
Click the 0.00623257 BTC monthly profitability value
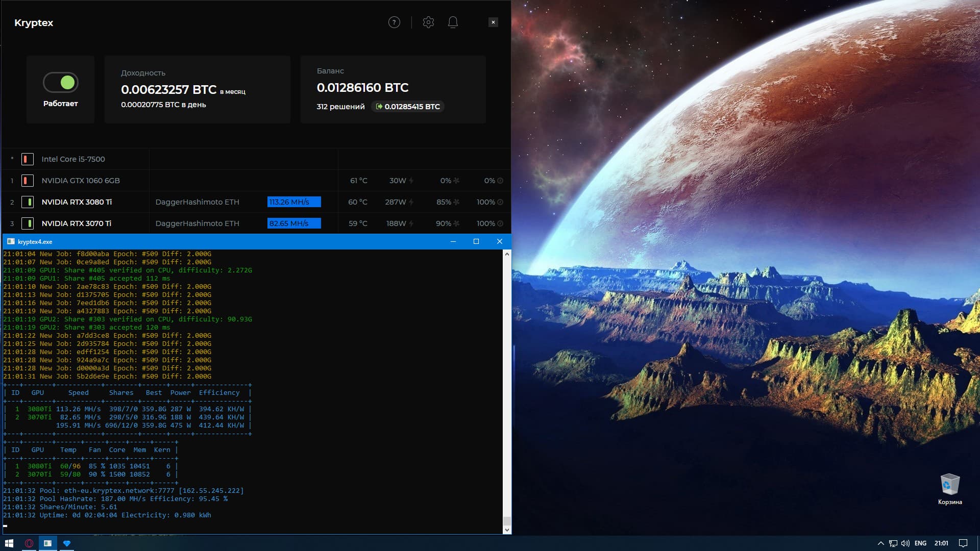168,90
